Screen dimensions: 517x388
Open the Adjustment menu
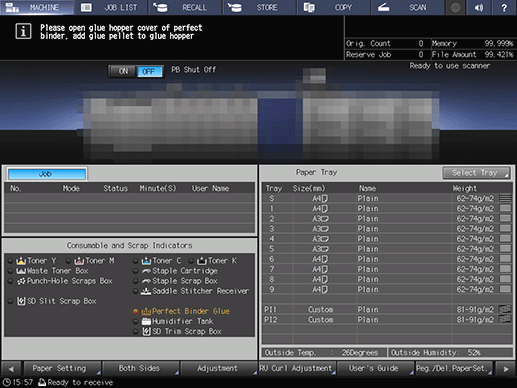coord(219,368)
